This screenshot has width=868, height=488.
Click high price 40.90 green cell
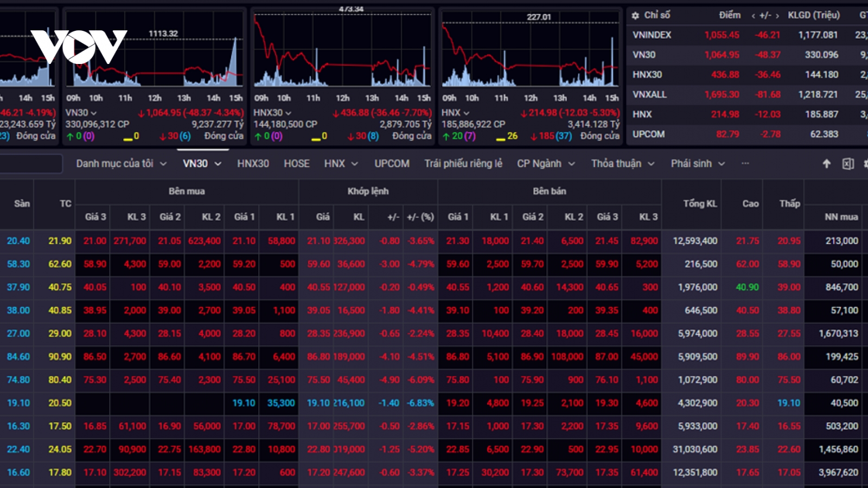748,287
